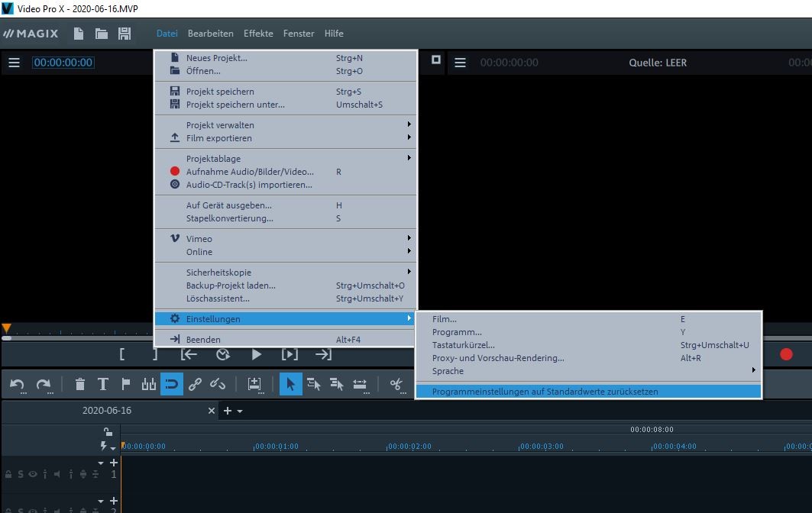Jump to the range end
The height and width of the screenshot is (513, 812).
click(323, 354)
